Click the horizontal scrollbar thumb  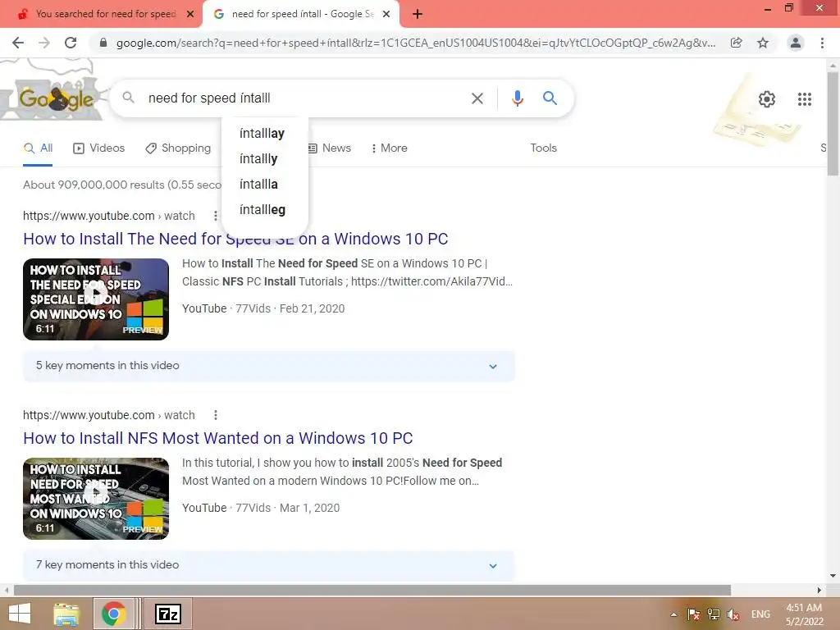pyautogui.click(x=372, y=590)
